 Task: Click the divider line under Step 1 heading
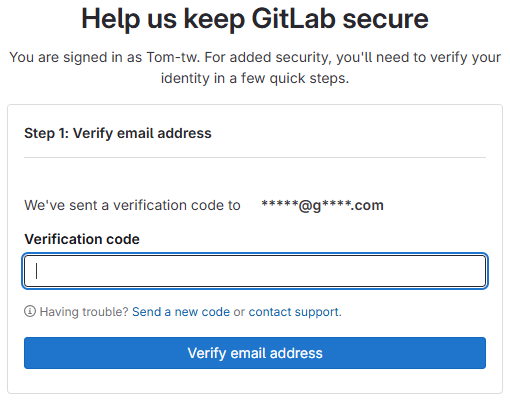(255, 157)
